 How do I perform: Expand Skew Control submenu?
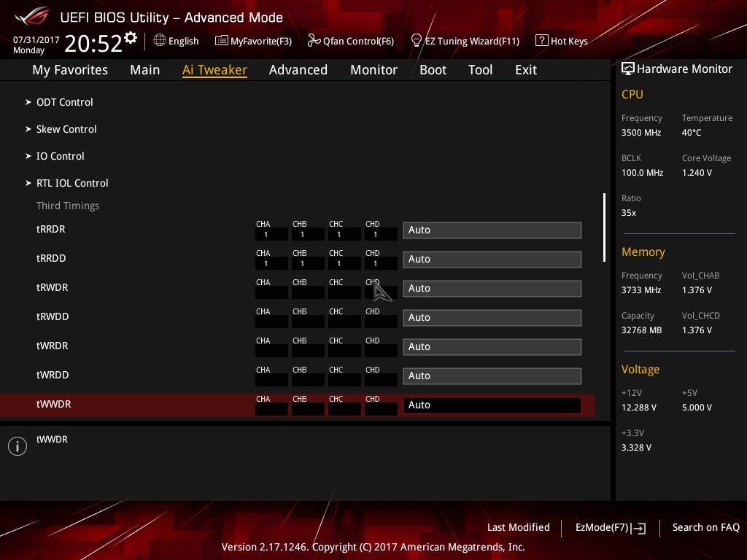(x=66, y=129)
